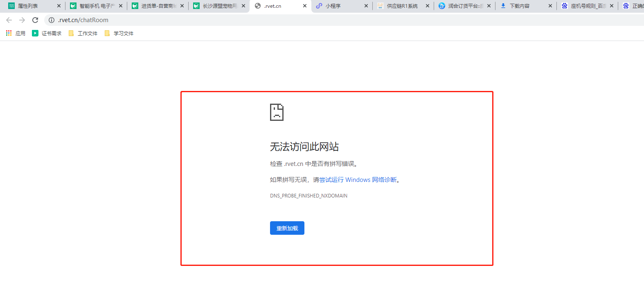Click the browser back arrow
The image size is (644, 304).
(9, 20)
